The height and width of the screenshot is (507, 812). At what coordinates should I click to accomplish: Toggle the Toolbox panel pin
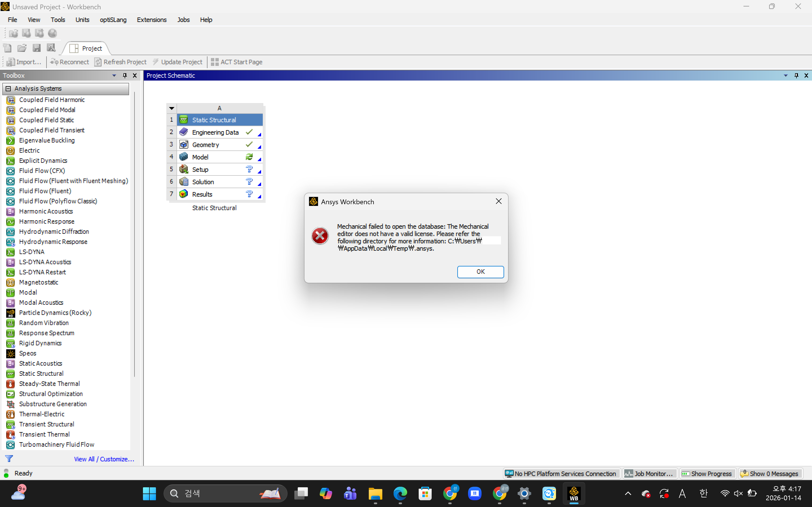click(125, 75)
